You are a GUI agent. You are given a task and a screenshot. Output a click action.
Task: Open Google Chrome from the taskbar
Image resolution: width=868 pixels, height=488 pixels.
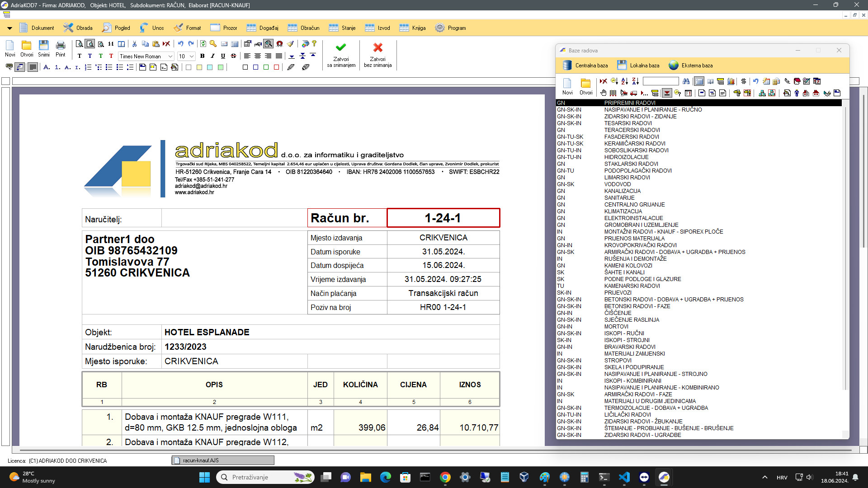(x=445, y=477)
